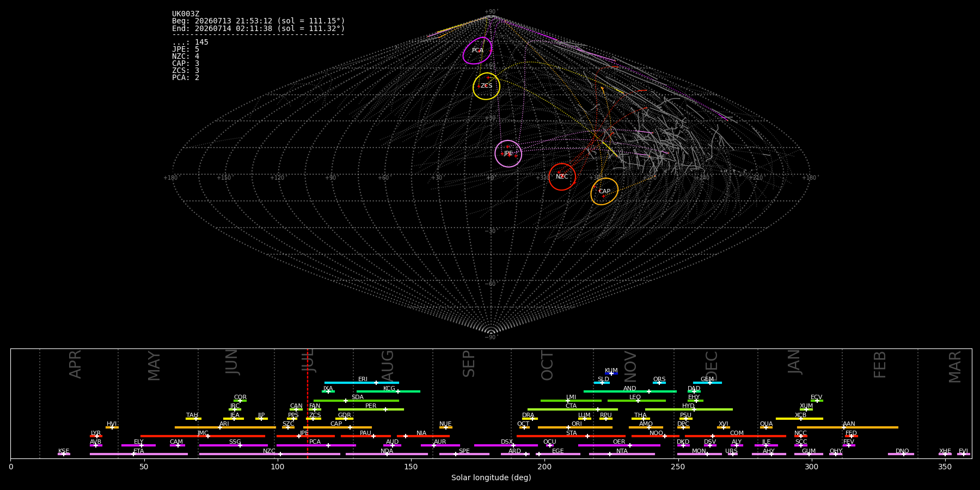The height and width of the screenshot is (490, 980).
Task: Click the GEM shower bar in December
Action: [707, 383]
